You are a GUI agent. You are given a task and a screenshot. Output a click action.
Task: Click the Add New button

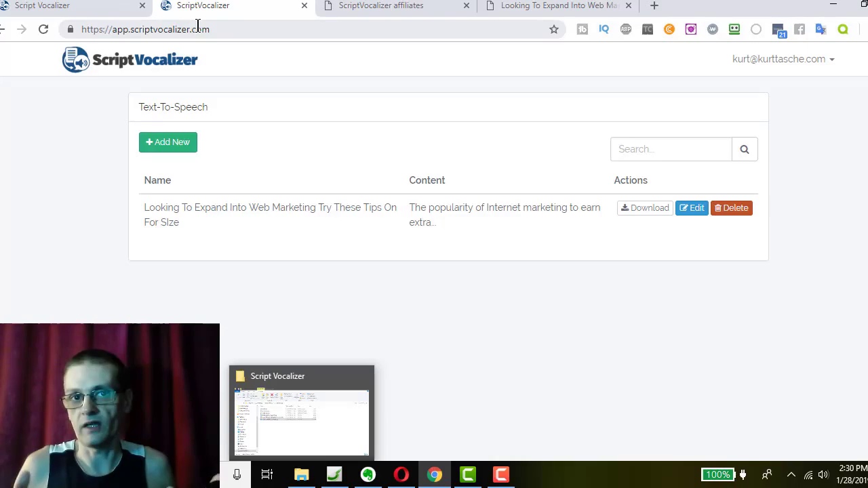pyautogui.click(x=167, y=142)
